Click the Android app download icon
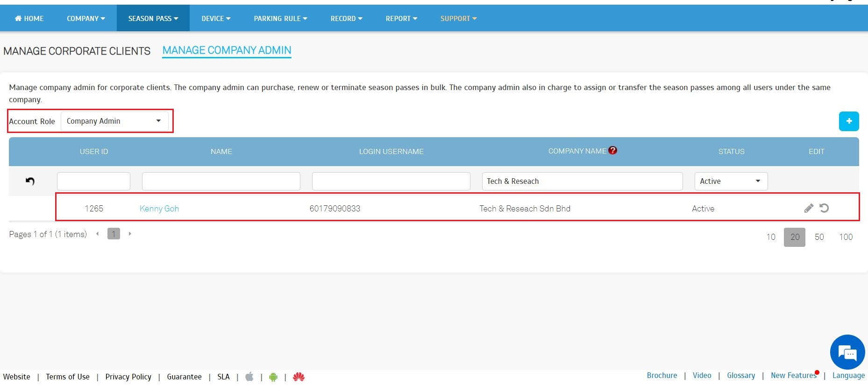 pos(273,377)
